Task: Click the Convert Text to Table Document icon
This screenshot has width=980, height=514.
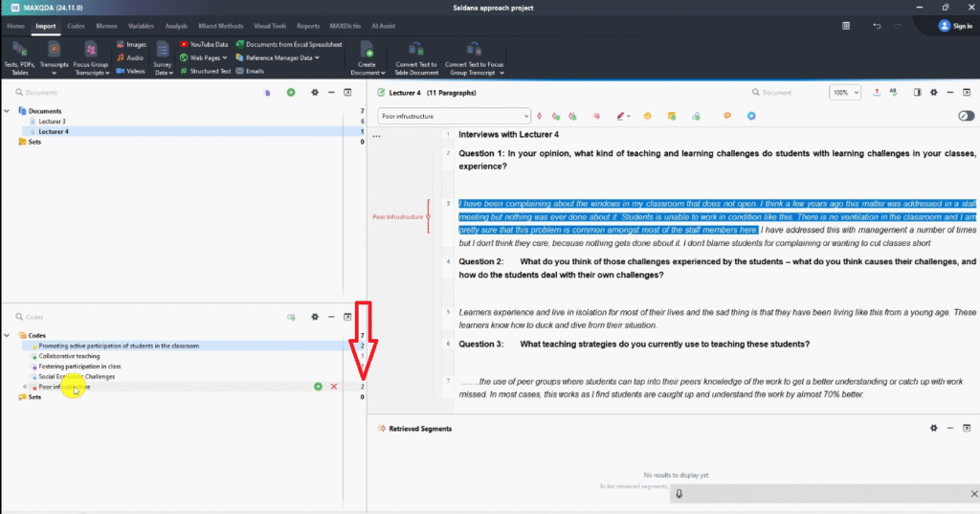Action: click(x=415, y=49)
